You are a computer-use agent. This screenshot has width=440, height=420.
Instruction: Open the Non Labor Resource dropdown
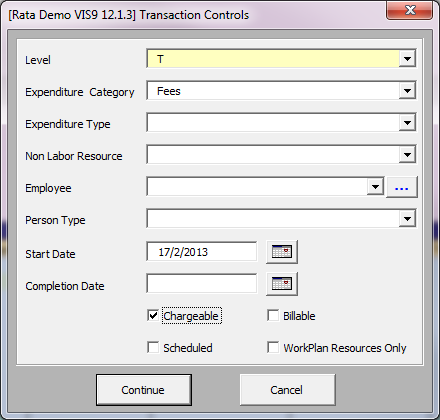(407, 155)
